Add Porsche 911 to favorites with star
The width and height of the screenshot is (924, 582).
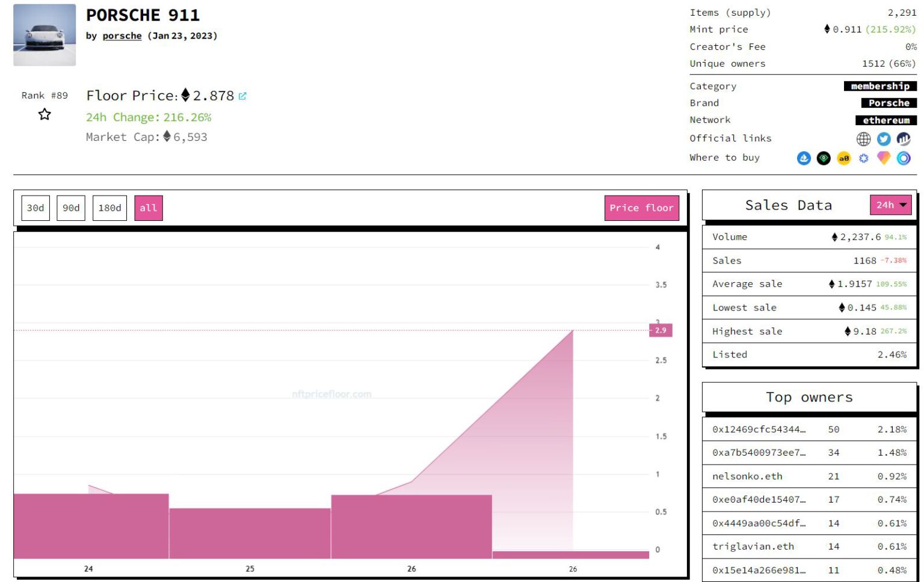[x=45, y=114]
